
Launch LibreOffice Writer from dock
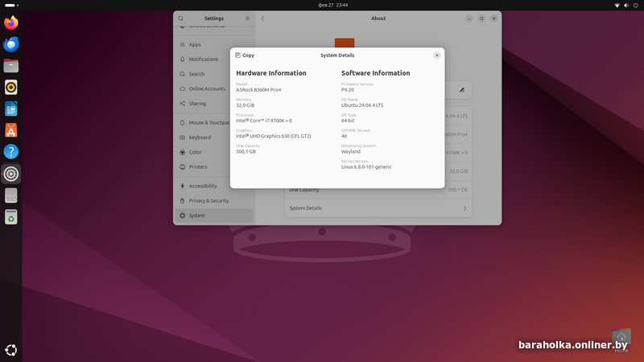[x=11, y=109]
